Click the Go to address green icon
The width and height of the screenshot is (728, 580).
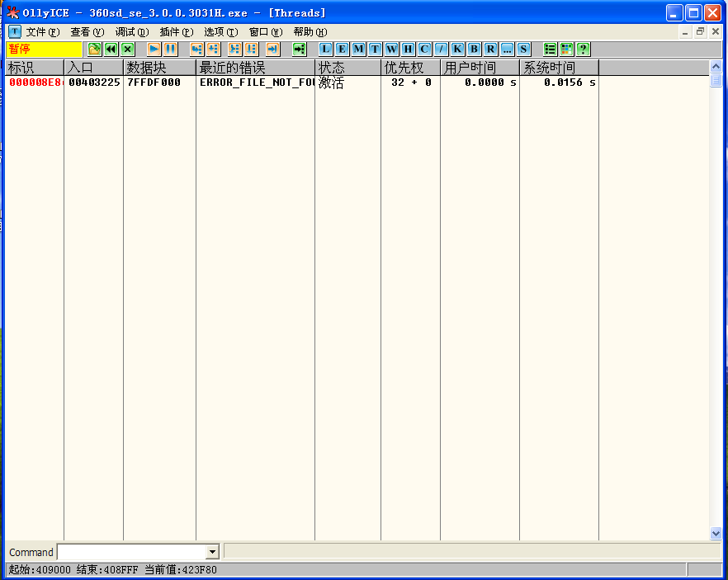300,50
